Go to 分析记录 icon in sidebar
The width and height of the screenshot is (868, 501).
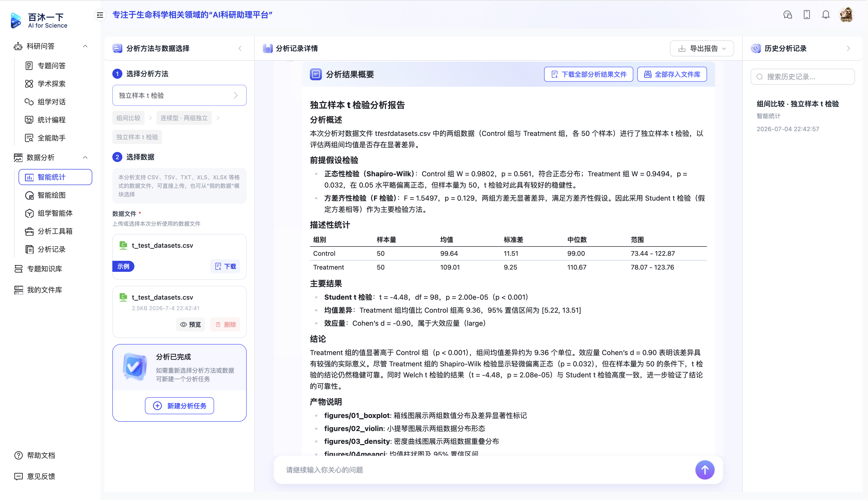(29, 249)
